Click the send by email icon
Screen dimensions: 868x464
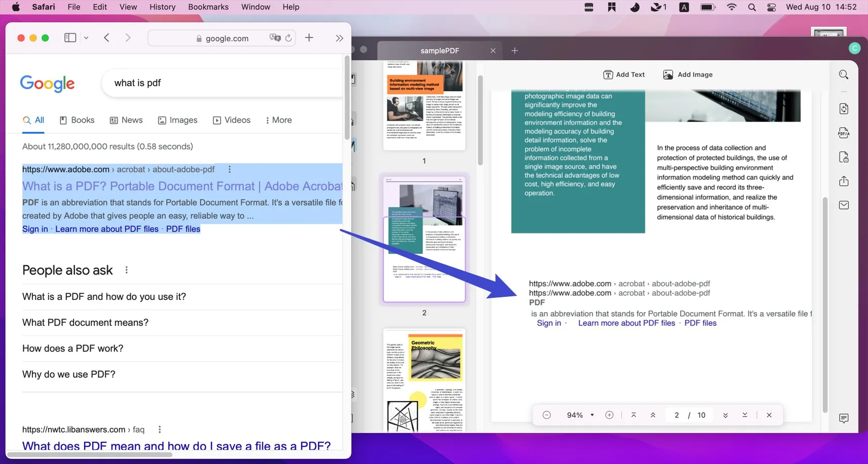pos(844,205)
